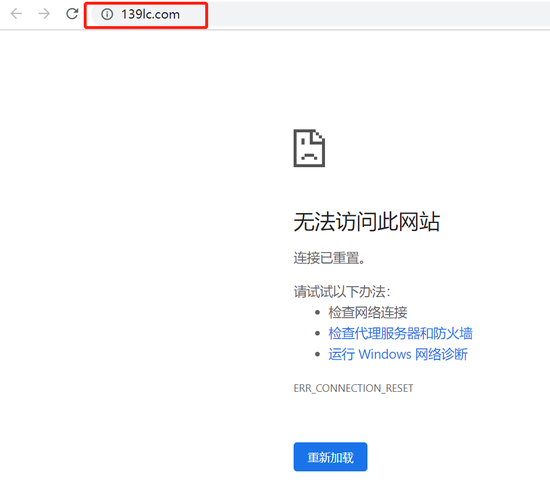Select the heading 无法访问此网站

pos(367,222)
